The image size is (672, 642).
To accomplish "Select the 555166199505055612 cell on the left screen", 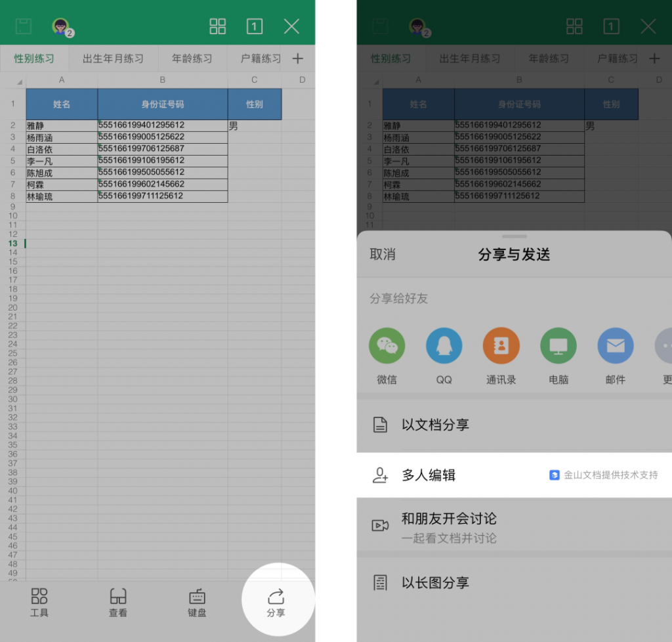I will pyautogui.click(x=163, y=173).
